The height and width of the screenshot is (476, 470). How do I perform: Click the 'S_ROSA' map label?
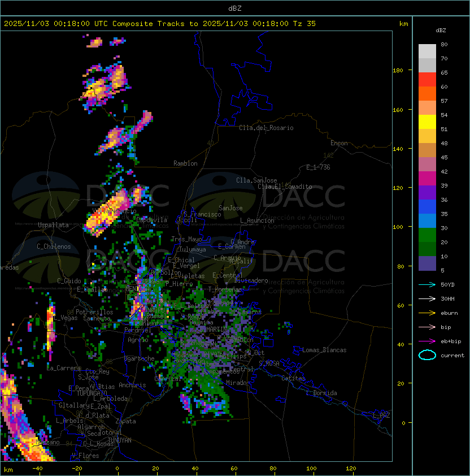(269, 364)
